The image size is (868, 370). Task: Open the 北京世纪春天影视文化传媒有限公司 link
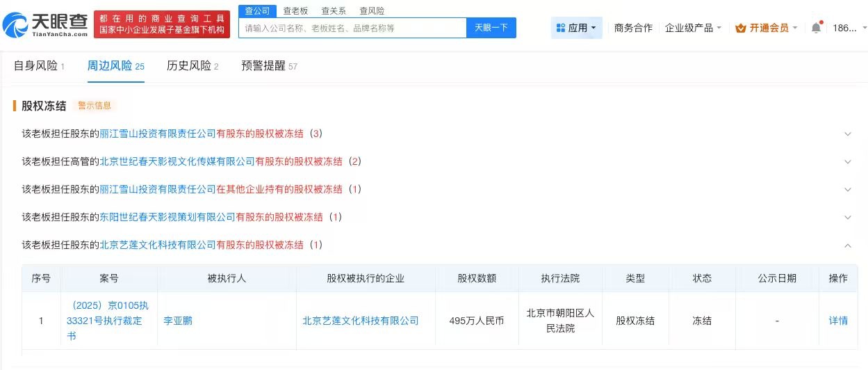[177, 161]
